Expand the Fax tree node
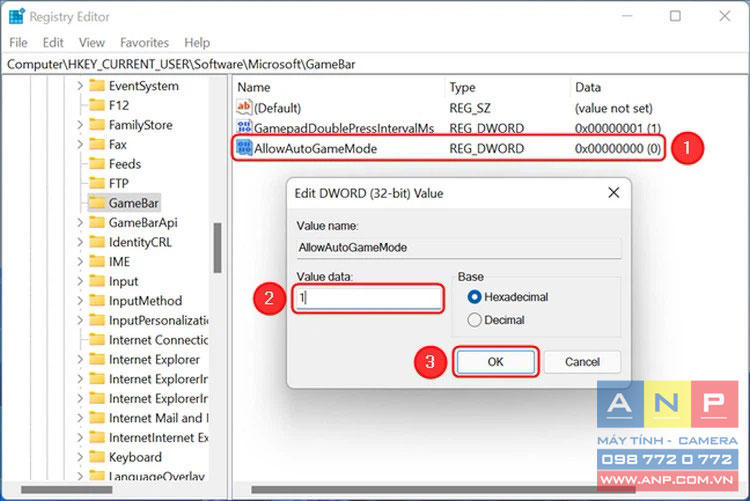Screen dimensions: 750x501 [80, 144]
